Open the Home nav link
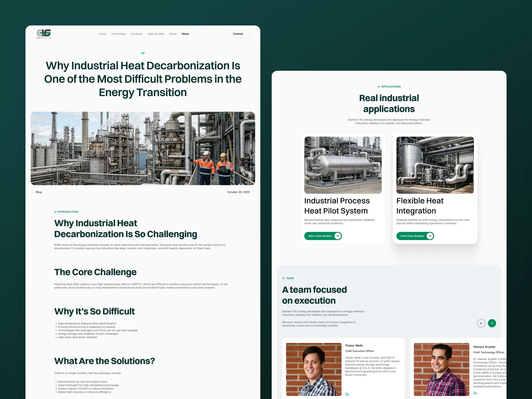This screenshot has width=532, height=399. (102, 34)
